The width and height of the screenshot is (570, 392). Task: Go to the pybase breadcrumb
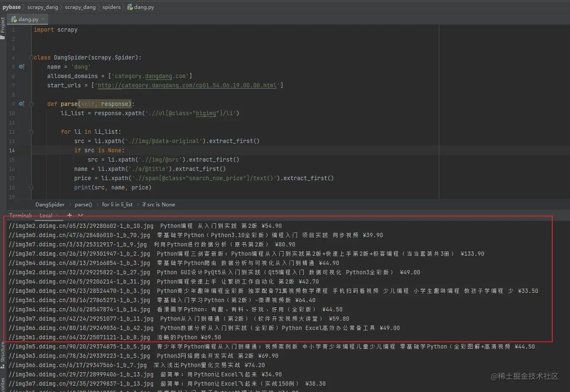coord(11,7)
